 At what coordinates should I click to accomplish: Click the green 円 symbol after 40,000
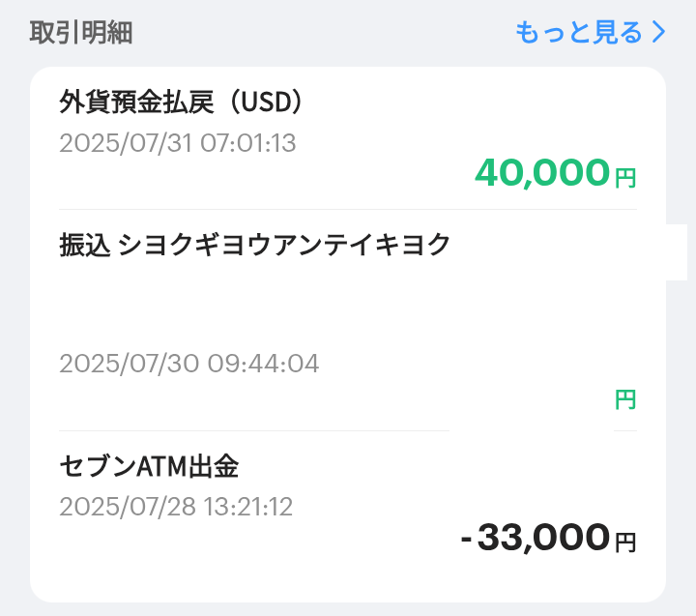pyautogui.click(x=625, y=178)
